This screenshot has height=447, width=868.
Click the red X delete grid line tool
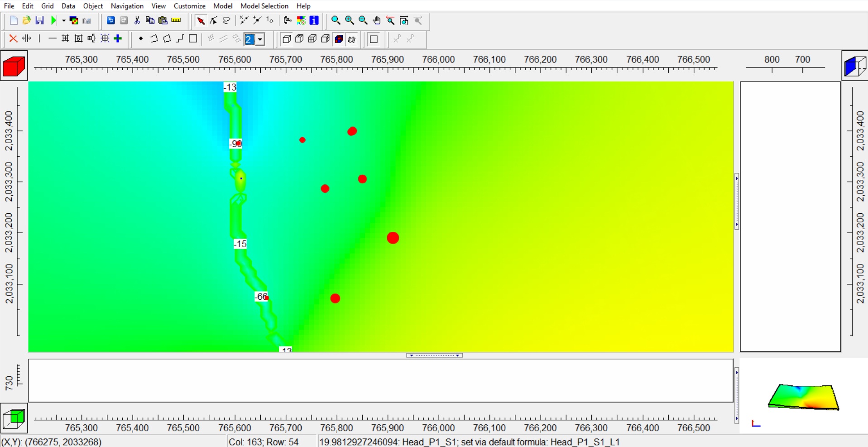tap(13, 39)
